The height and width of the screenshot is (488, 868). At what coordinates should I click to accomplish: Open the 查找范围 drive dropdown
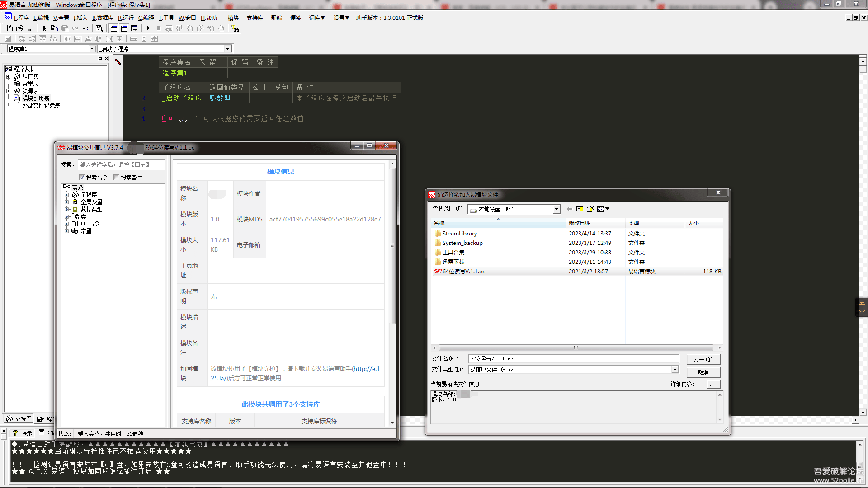coord(557,209)
